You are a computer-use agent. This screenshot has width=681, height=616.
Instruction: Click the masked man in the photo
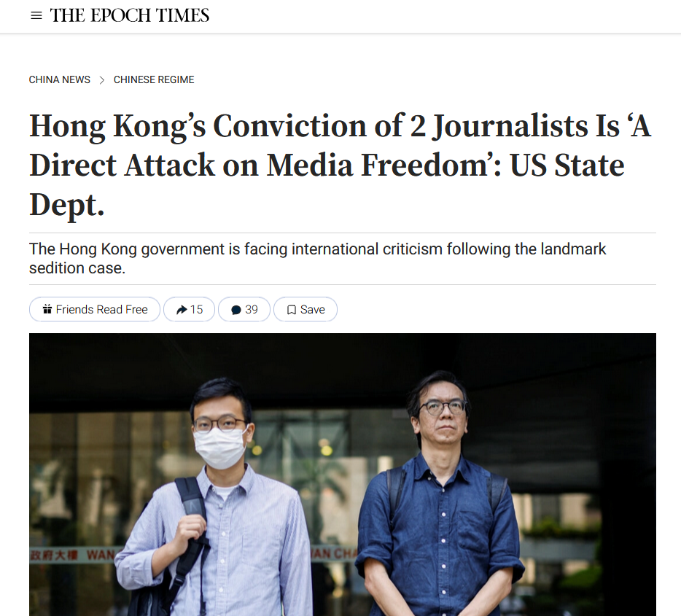tap(217, 499)
